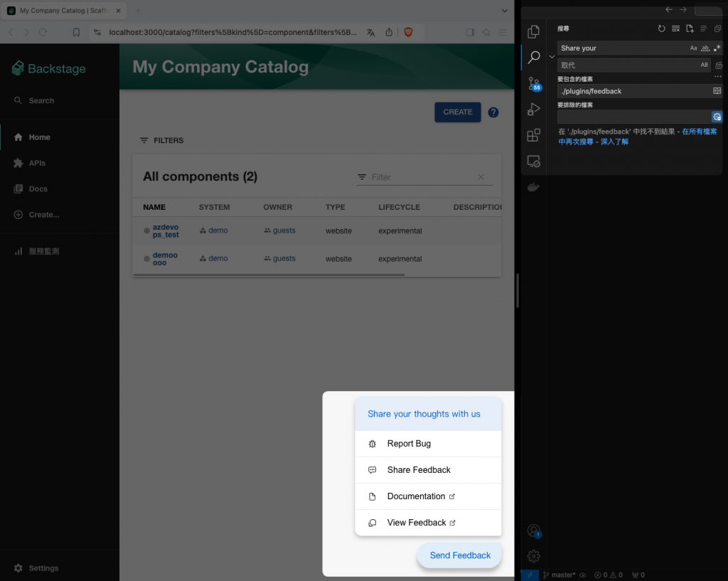Open browser tab list dropdown arrow
This screenshot has height=581, width=728.
(x=504, y=11)
